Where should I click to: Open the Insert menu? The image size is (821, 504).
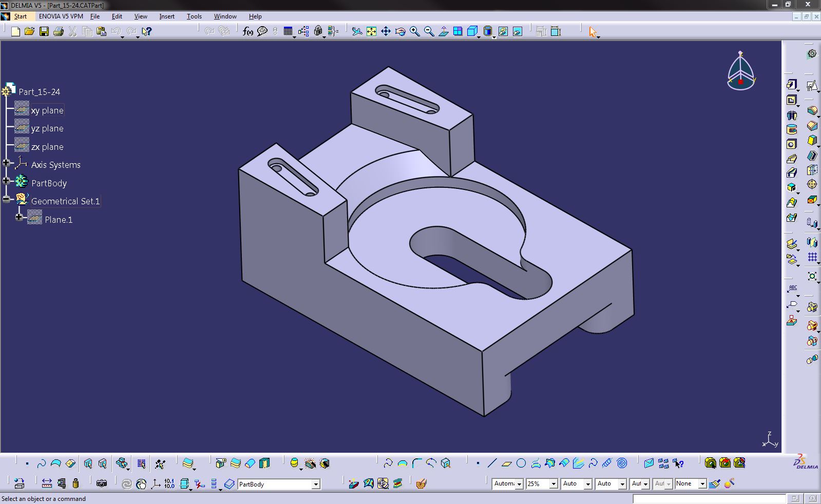(167, 16)
